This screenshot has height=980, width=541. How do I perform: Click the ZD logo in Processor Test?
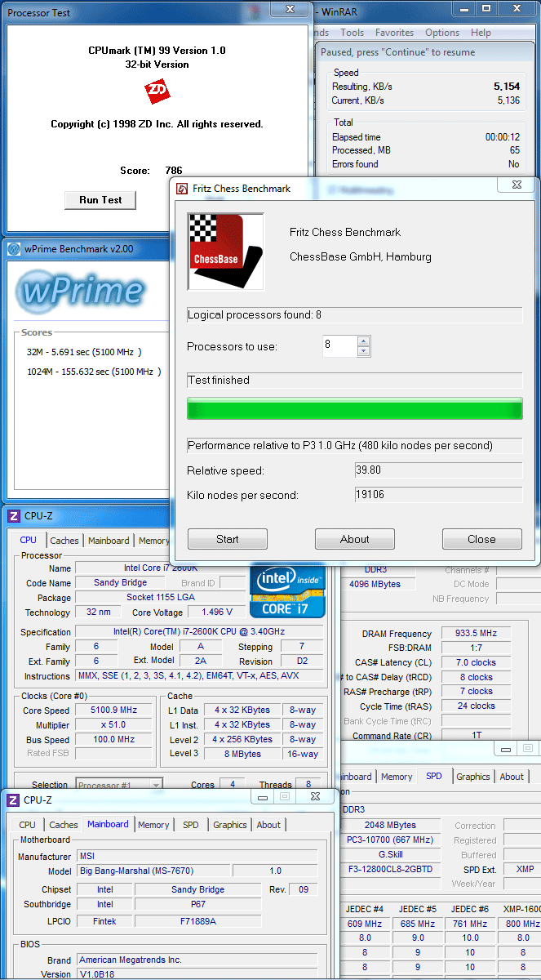157,92
